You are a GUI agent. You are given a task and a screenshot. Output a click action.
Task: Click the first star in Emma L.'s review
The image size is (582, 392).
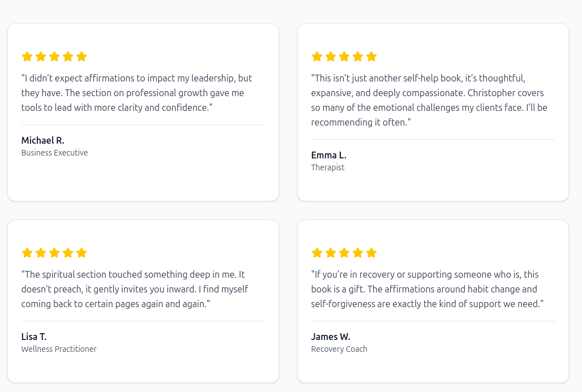[317, 57]
